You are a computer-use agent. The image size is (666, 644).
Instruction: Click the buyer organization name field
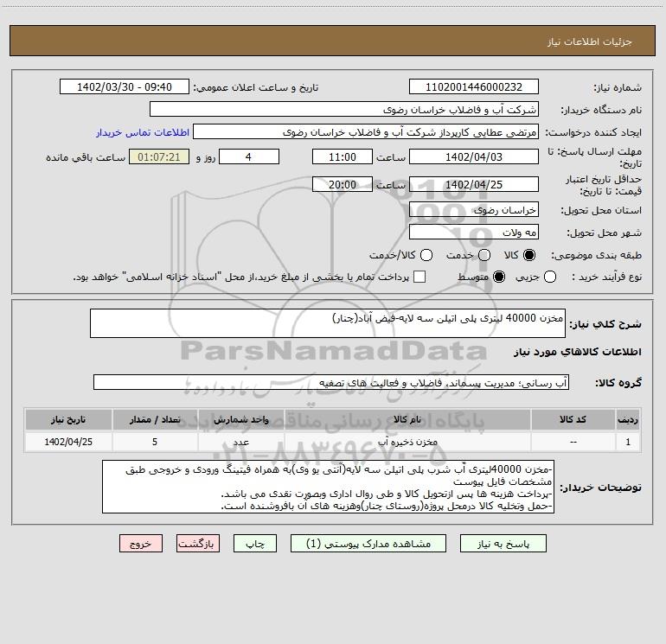tap(344, 109)
